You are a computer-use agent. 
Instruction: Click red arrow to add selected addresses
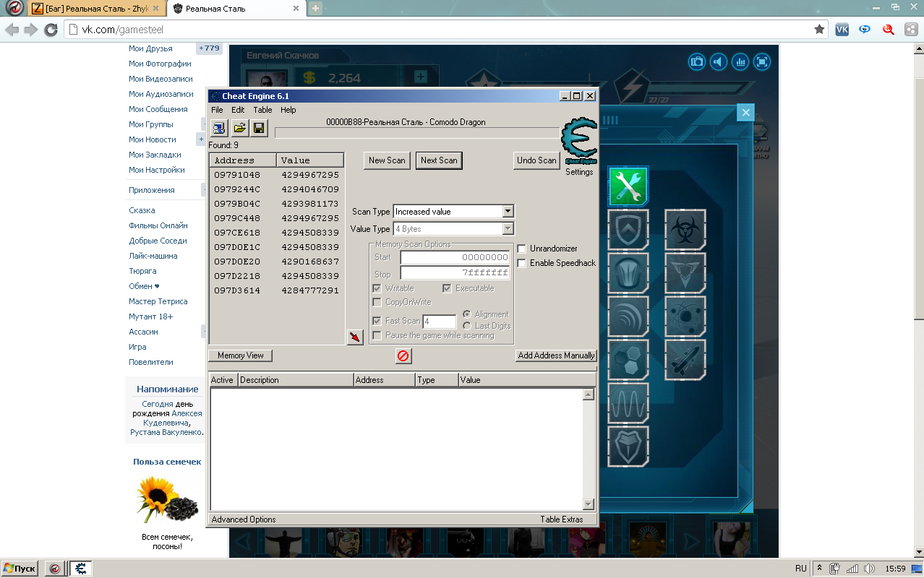click(x=355, y=337)
